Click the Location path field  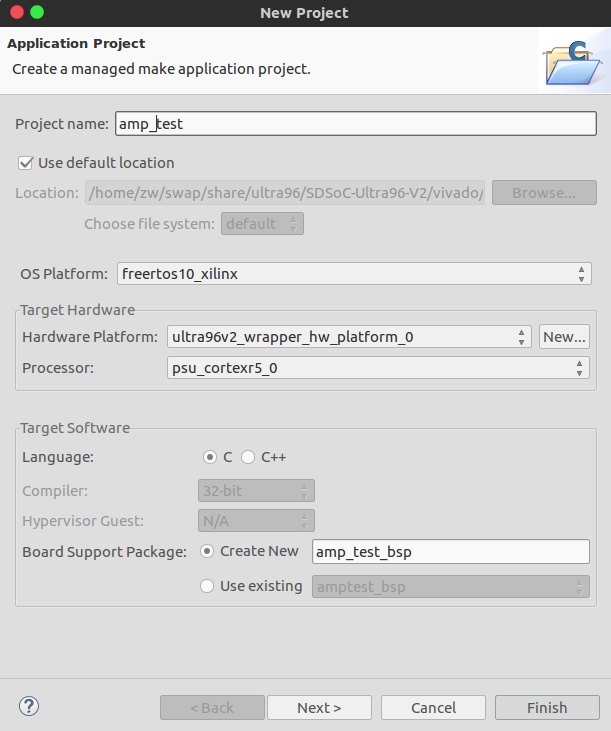coord(285,193)
